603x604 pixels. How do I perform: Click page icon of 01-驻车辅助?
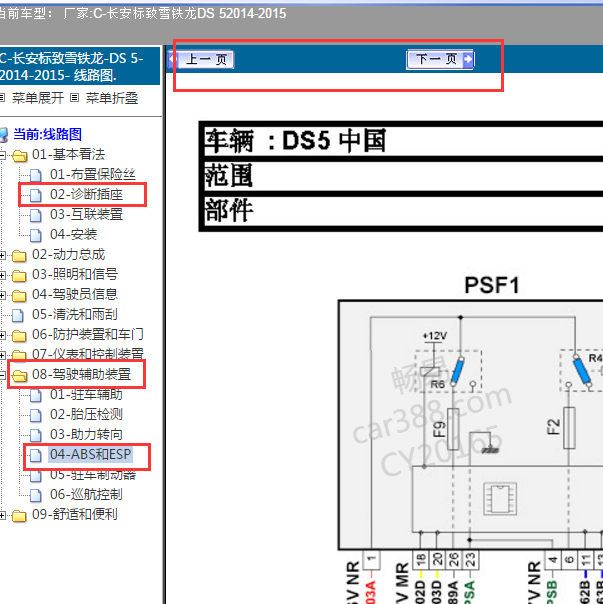(x=36, y=395)
